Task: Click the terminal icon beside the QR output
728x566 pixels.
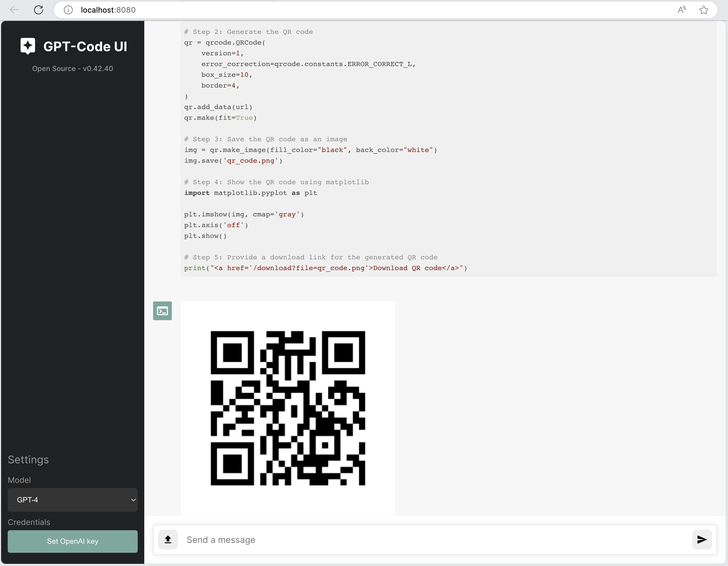Action: click(162, 310)
